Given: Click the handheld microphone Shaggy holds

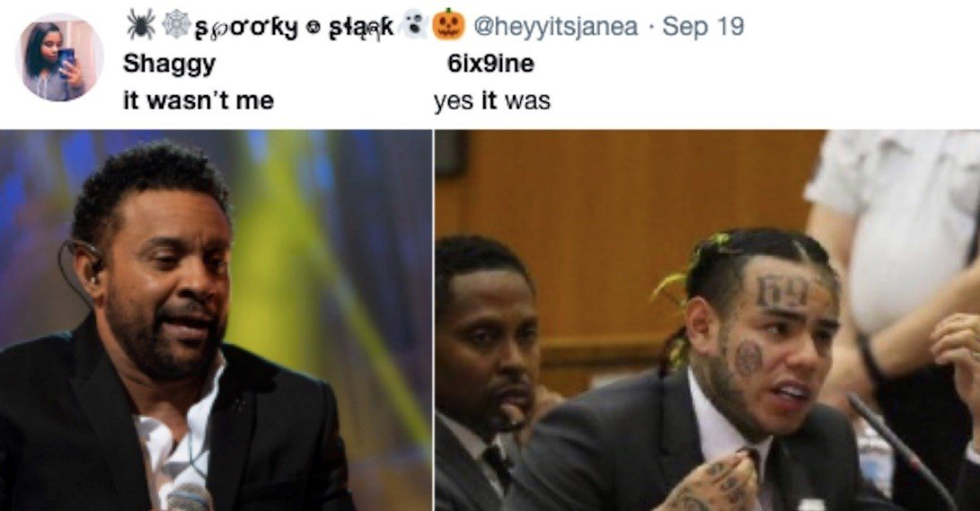Looking at the screenshot, I should click(189, 498).
